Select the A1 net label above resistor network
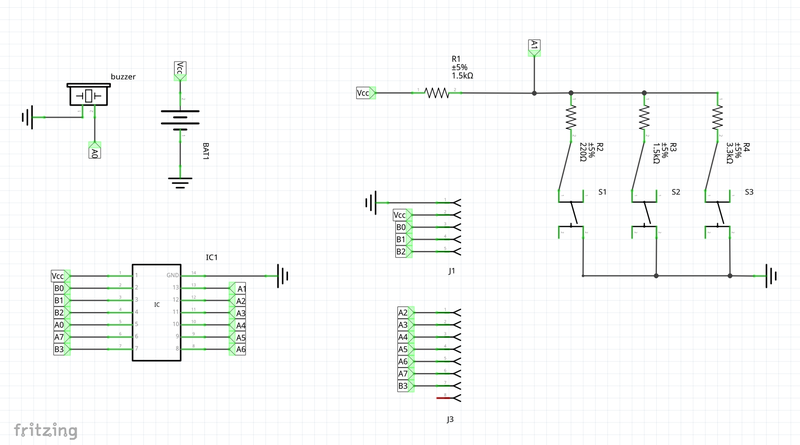Screen dimensions: 800x445 click(534, 46)
